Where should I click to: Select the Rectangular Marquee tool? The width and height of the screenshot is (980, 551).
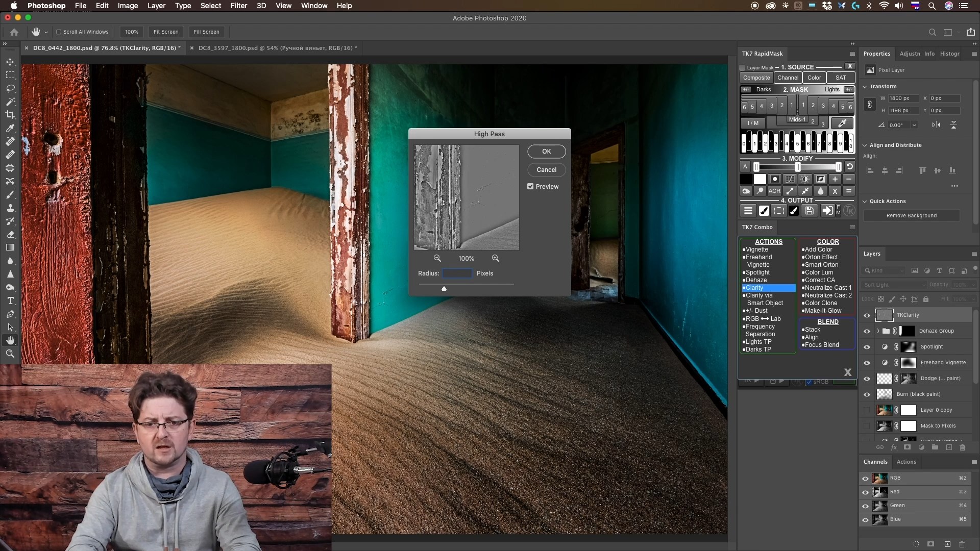point(10,75)
